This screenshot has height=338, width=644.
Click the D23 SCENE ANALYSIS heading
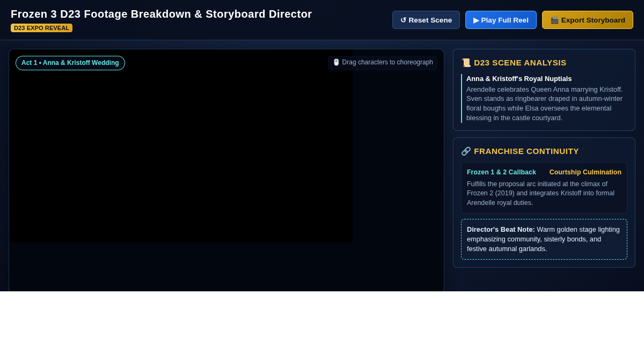pos(520,63)
